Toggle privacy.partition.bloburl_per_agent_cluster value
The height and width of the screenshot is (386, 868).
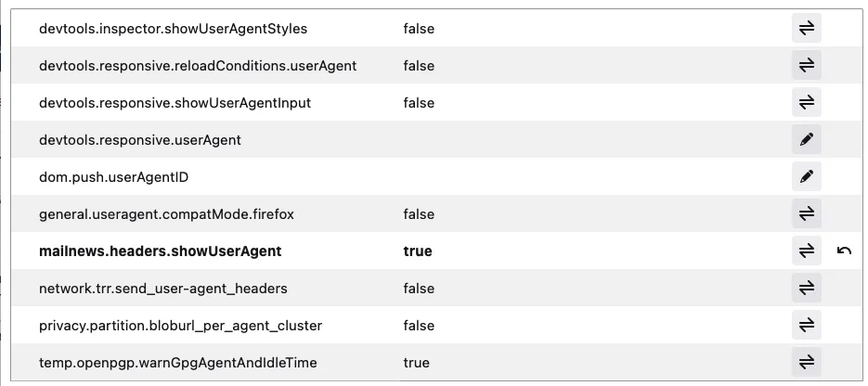(x=807, y=325)
